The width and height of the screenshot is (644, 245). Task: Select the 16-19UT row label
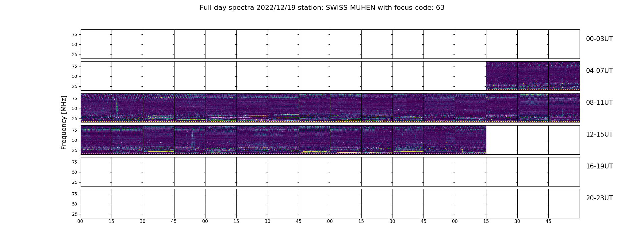click(x=599, y=166)
